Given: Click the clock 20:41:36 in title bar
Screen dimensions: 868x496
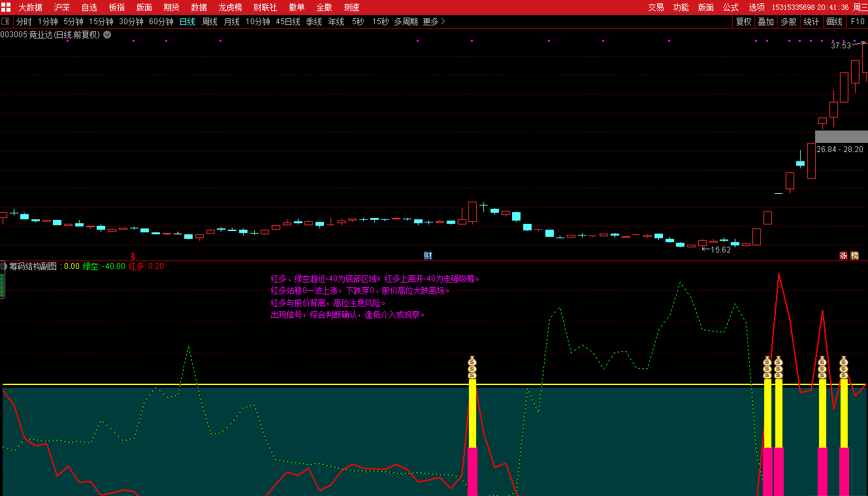Looking at the screenshot, I should [833, 7].
